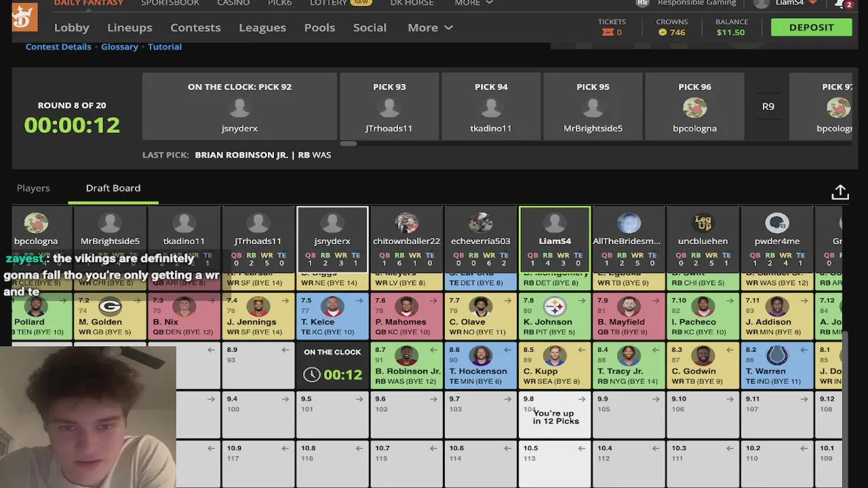Open the Glossary link

[x=119, y=47]
